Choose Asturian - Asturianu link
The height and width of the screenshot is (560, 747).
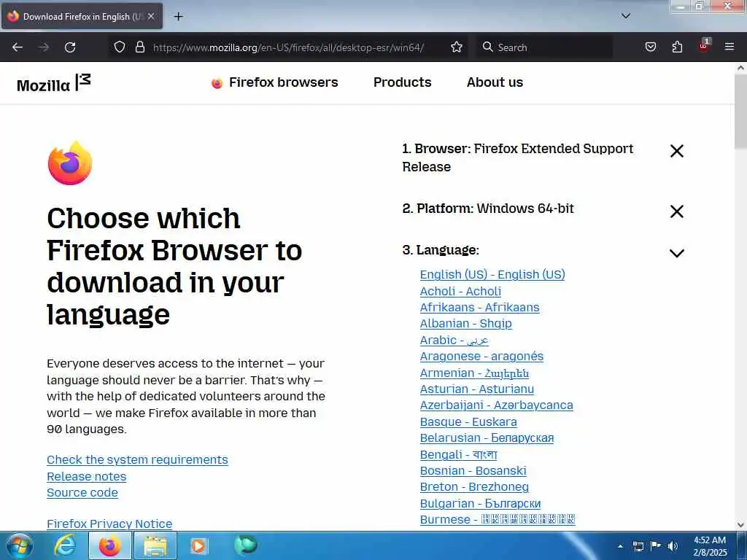pyautogui.click(x=476, y=389)
